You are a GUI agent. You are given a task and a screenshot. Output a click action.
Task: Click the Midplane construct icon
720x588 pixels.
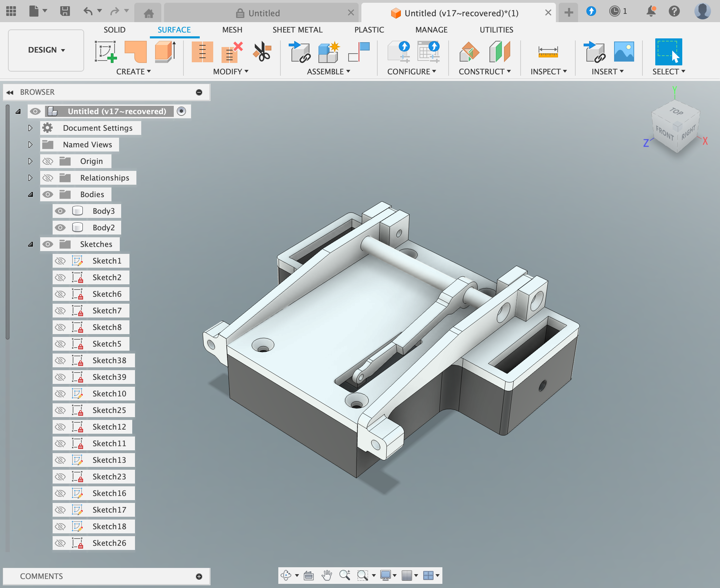499,52
